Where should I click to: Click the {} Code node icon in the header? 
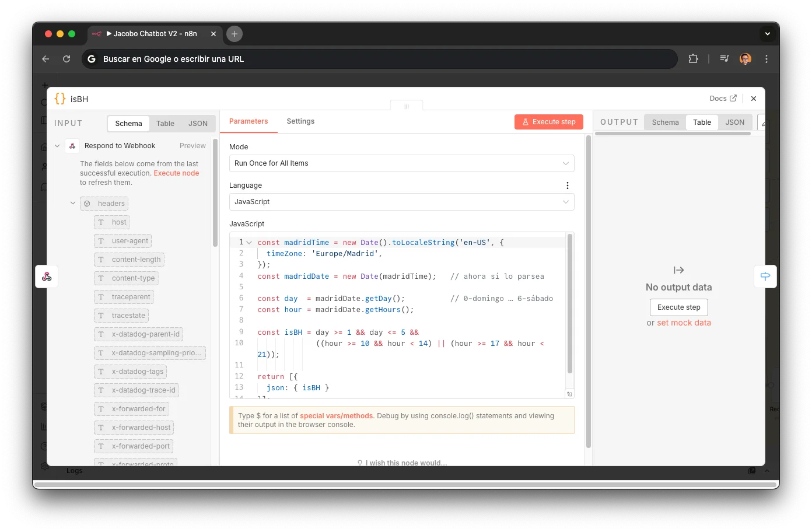coord(59,98)
